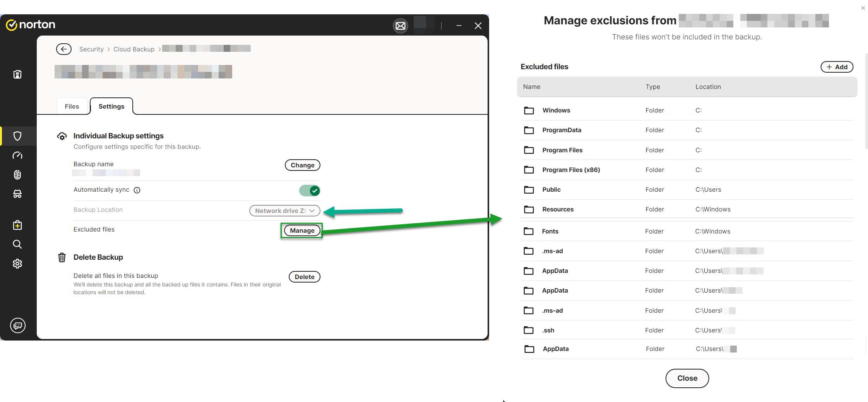Click the ProgramData folder icon
Screen dimensions: 868x402
coord(529,130)
